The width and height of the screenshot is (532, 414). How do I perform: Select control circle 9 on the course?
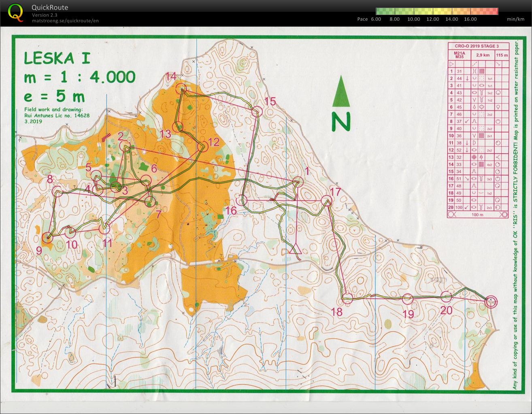[x=48, y=238]
